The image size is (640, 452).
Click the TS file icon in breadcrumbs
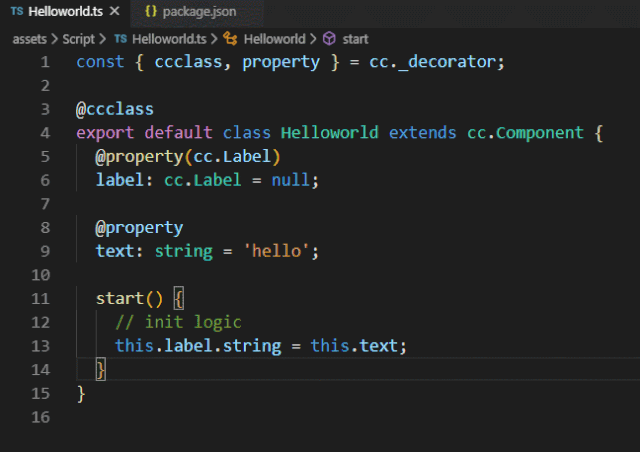click(121, 39)
